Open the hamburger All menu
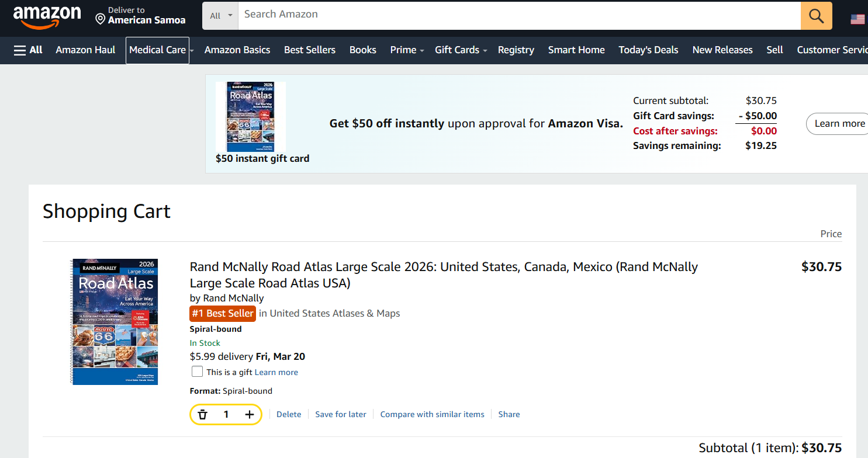This screenshot has width=868, height=458. pos(19,50)
